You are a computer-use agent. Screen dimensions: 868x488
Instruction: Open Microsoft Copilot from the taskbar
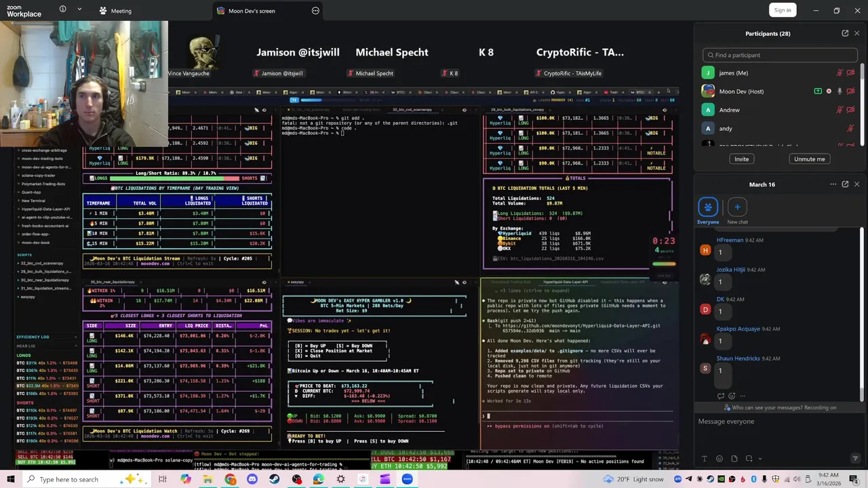pyautogui.click(x=185, y=479)
